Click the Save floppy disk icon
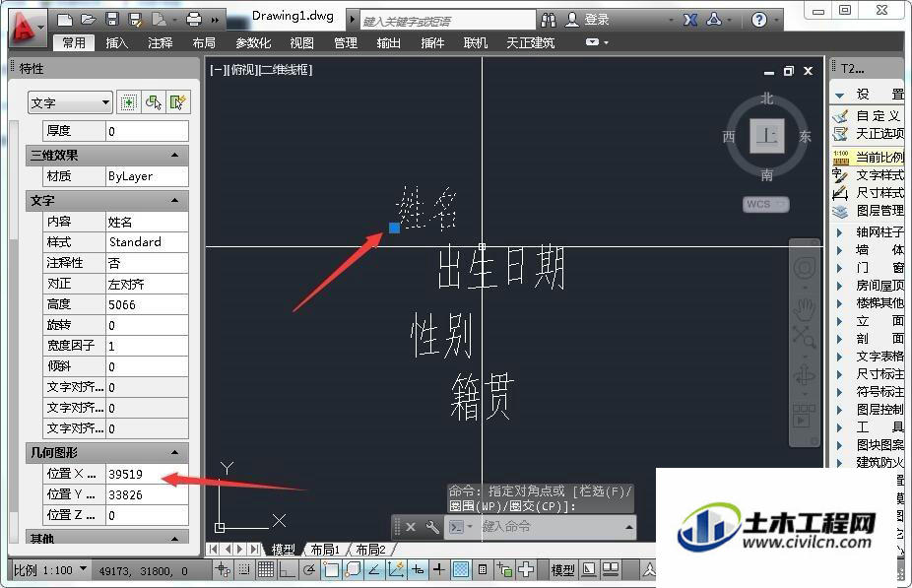The height and width of the screenshot is (588, 912). click(112, 20)
